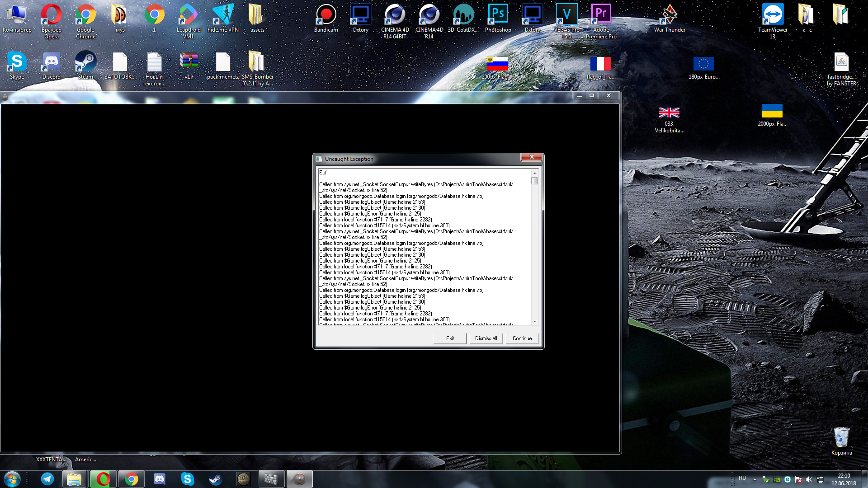Viewport: 868px width, 488px height.
Task: Click the Dismiss all button
Action: [486, 338]
